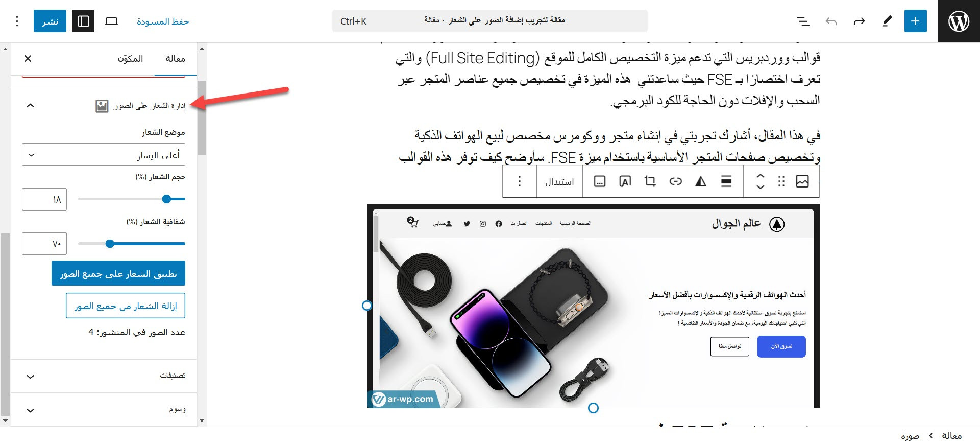Select the pencil tools icon
Viewport: 980px width, 444px height.
coord(887,21)
